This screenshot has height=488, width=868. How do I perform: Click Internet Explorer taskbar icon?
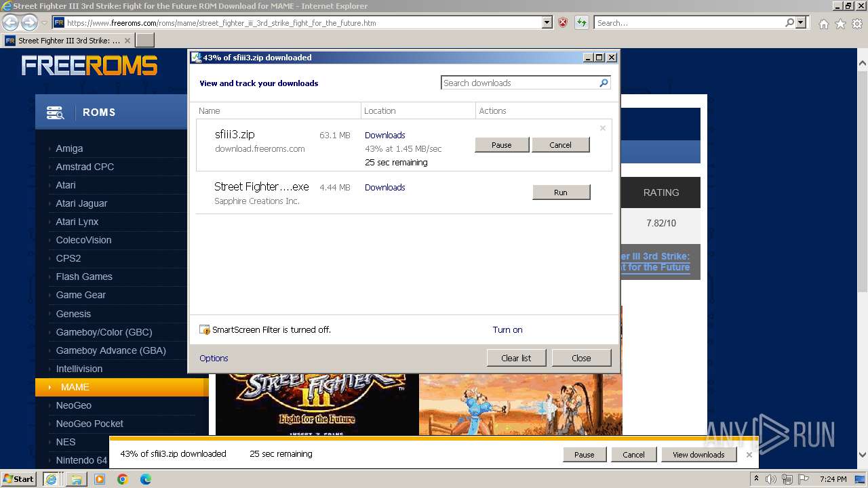51,479
